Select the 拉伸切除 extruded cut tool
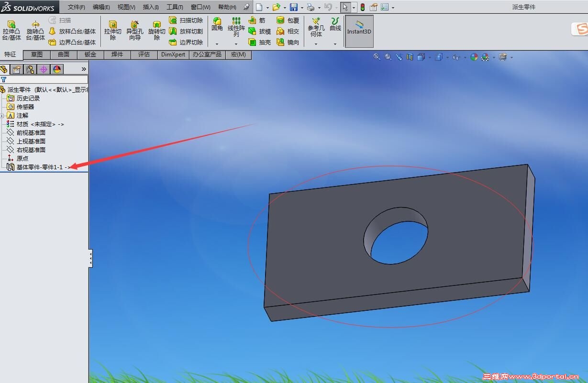This screenshot has height=383, width=588. click(x=113, y=31)
